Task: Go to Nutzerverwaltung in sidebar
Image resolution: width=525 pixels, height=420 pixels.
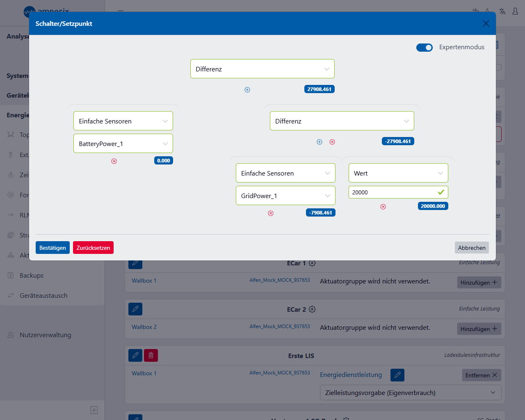Action: tap(45, 335)
